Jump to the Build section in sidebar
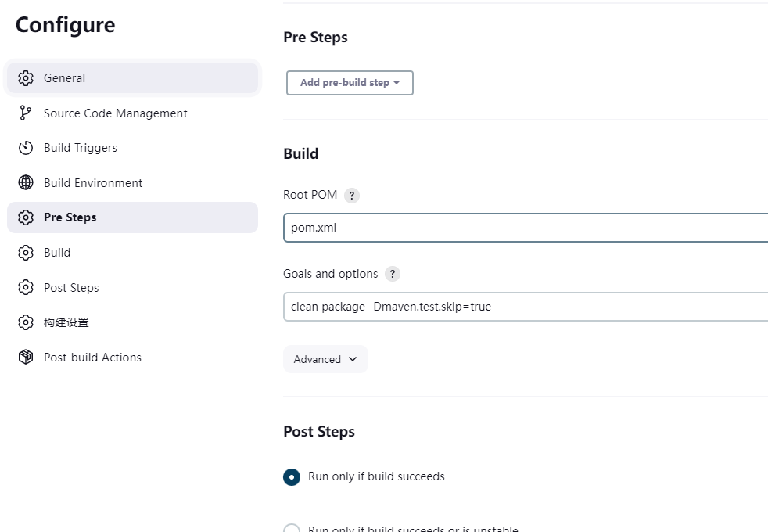The height and width of the screenshot is (532, 768). (x=57, y=253)
